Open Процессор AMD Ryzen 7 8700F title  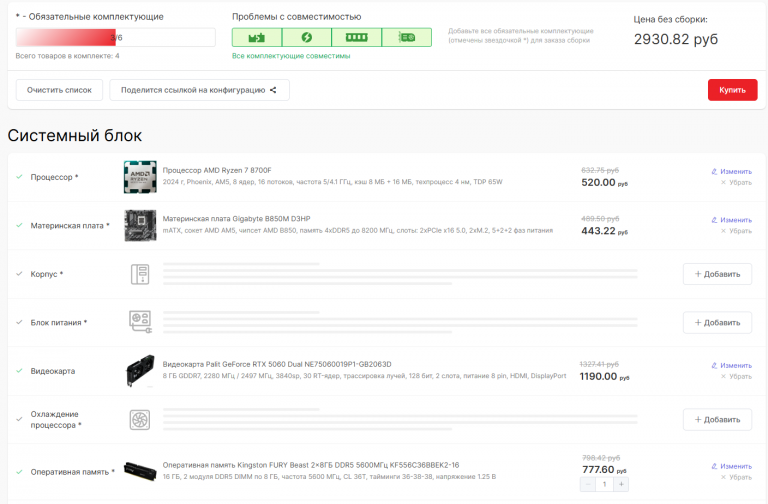[x=217, y=170]
